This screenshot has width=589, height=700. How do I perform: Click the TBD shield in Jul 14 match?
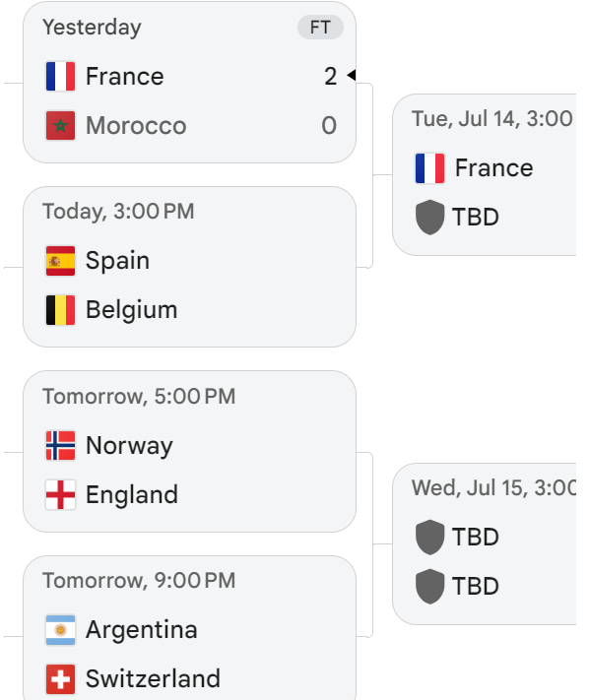point(429,217)
